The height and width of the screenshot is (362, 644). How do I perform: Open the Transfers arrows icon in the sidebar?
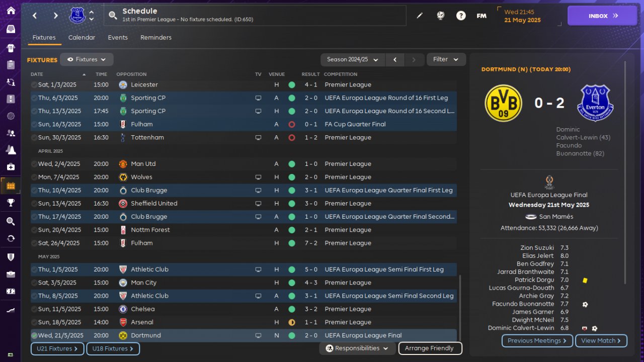(11, 238)
